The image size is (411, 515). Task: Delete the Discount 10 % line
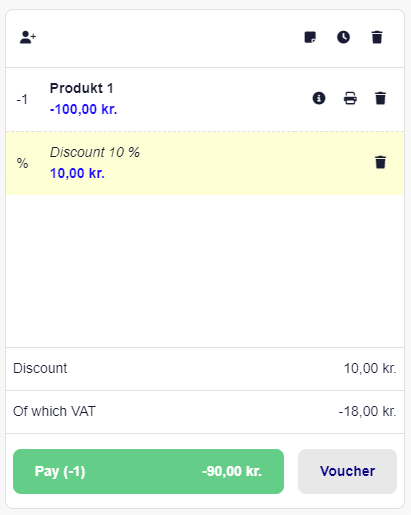[x=380, y=162]
